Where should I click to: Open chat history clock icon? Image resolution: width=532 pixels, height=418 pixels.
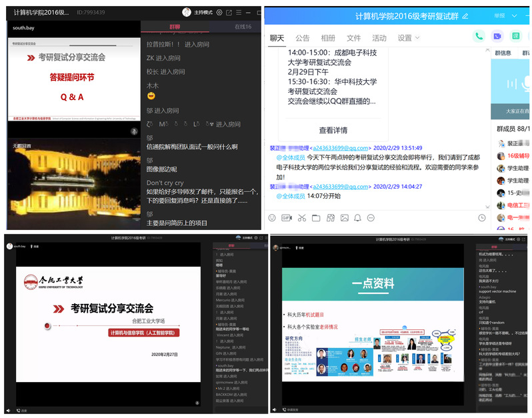tap(482, 217)
